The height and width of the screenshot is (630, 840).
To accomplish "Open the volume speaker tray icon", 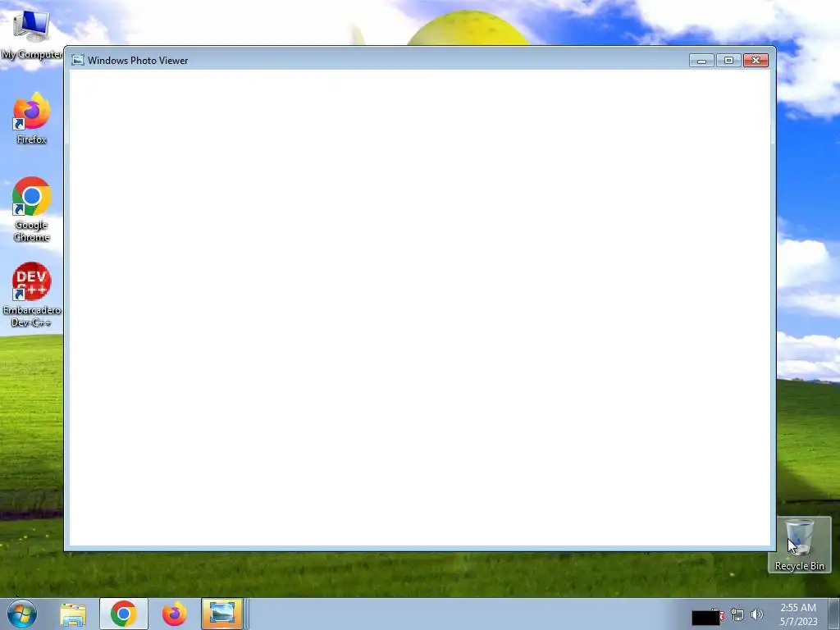I will coord(757,615).
